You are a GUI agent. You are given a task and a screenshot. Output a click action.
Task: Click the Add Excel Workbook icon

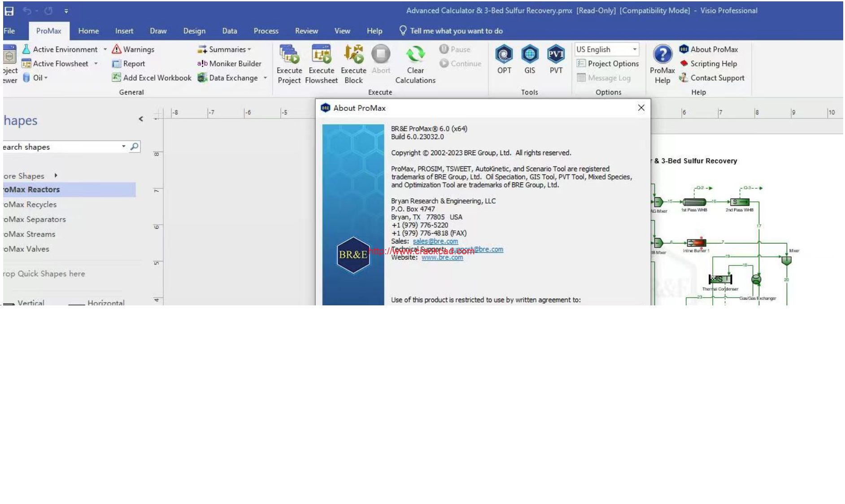[117, 78]
